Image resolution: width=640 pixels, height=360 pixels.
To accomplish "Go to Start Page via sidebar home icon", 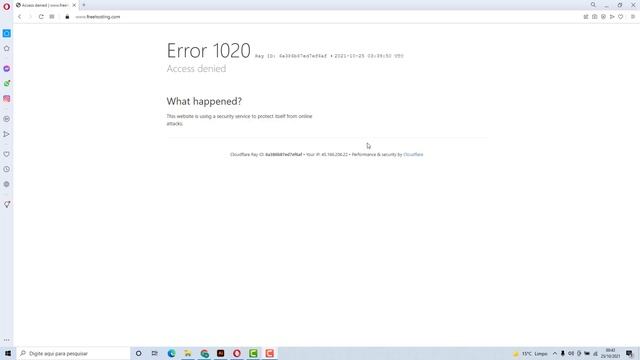I will click(7, 48).
